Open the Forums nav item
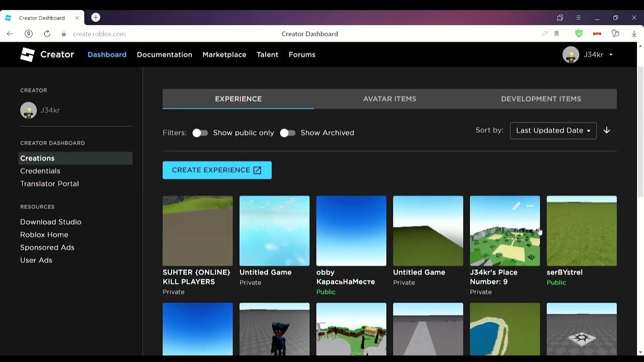This screenshot has height=362, width=644. [x=302, y=54]
